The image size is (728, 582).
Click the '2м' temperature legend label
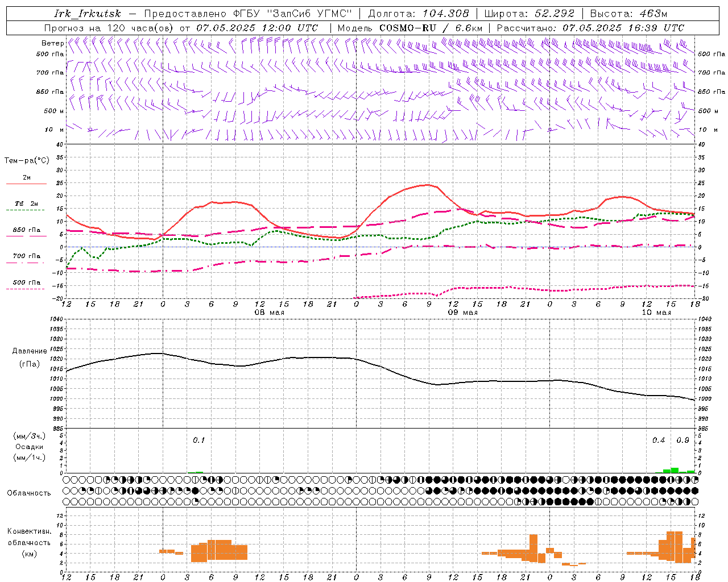pos(27,177)
